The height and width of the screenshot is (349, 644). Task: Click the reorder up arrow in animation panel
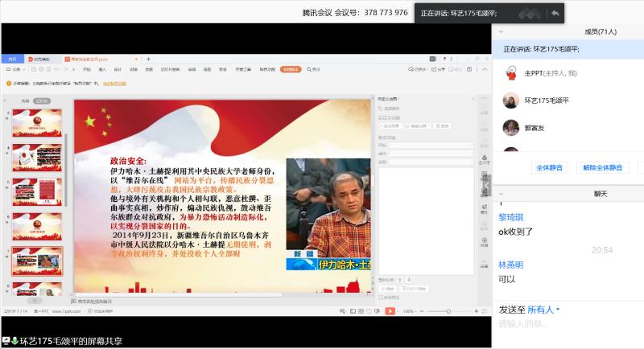[x=400, y=280]
